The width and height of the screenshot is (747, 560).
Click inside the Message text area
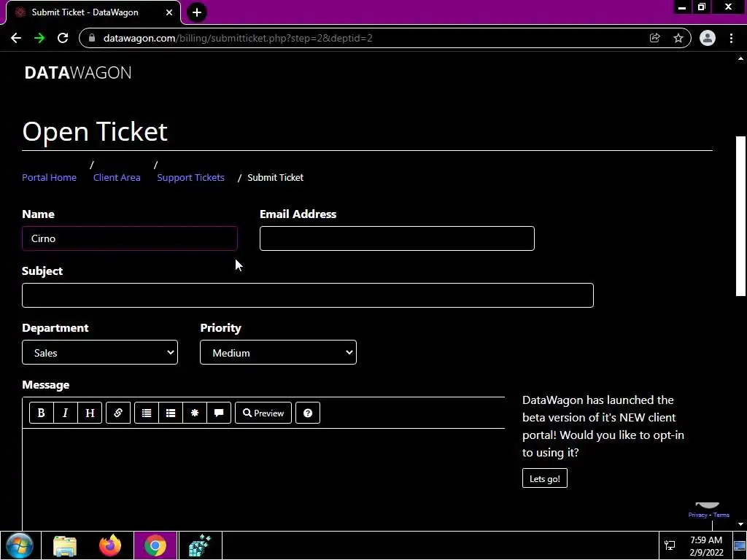[x=263, y=478]
